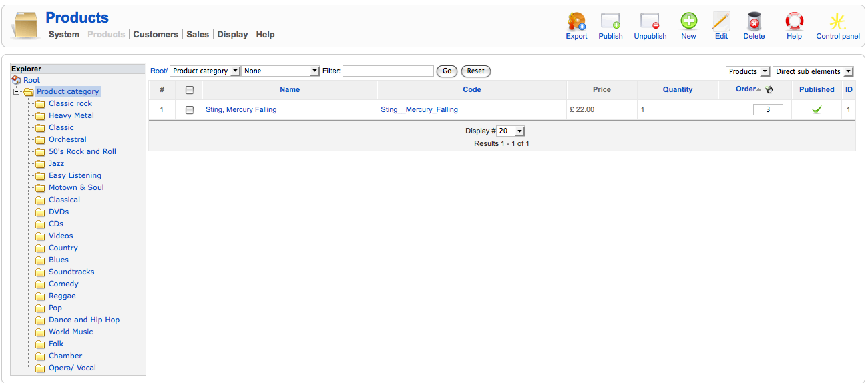Click the Root/ breadcrumb link
This screenshot has height=383, width=868.
159,71
